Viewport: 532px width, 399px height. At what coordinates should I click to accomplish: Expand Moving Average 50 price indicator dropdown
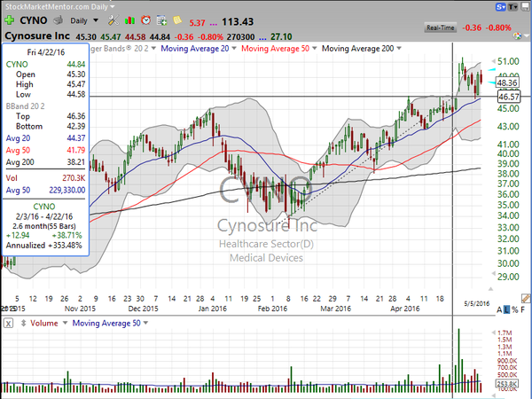pos(315,49)
